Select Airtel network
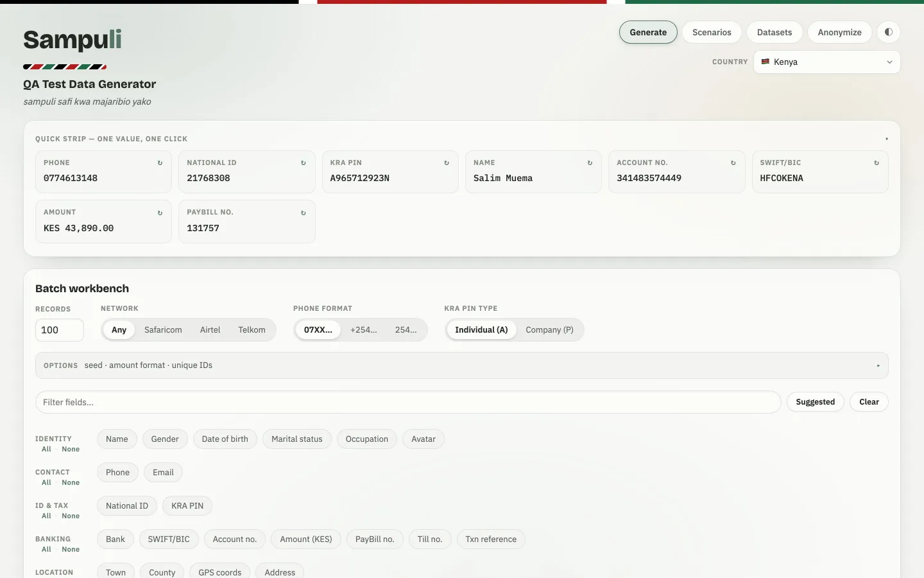This screenshot has height=578, width=924. [x=210, y=330]
